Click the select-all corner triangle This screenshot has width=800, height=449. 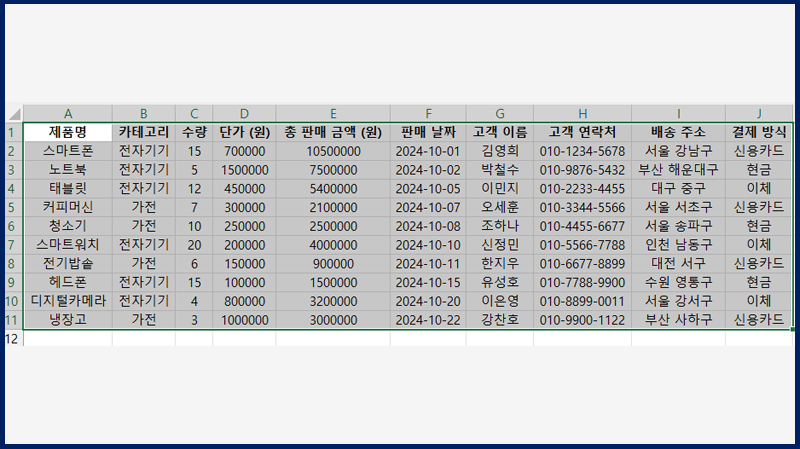click(x=15, y=114)
